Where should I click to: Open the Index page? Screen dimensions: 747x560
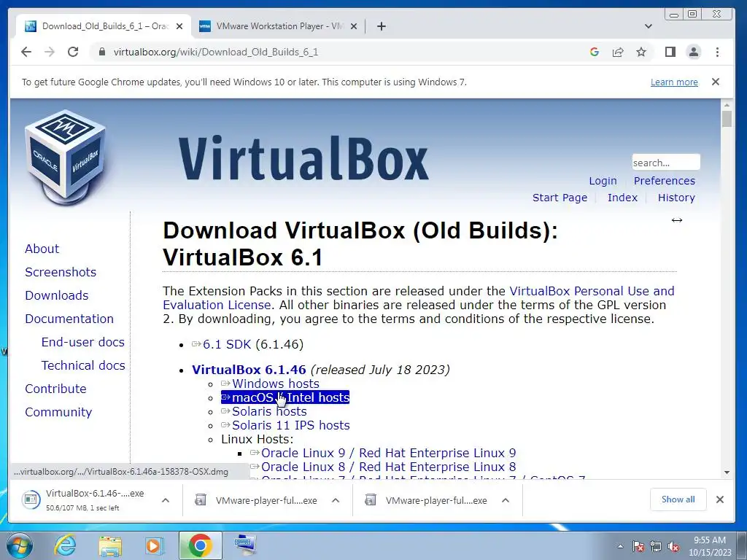pos(622,198)
